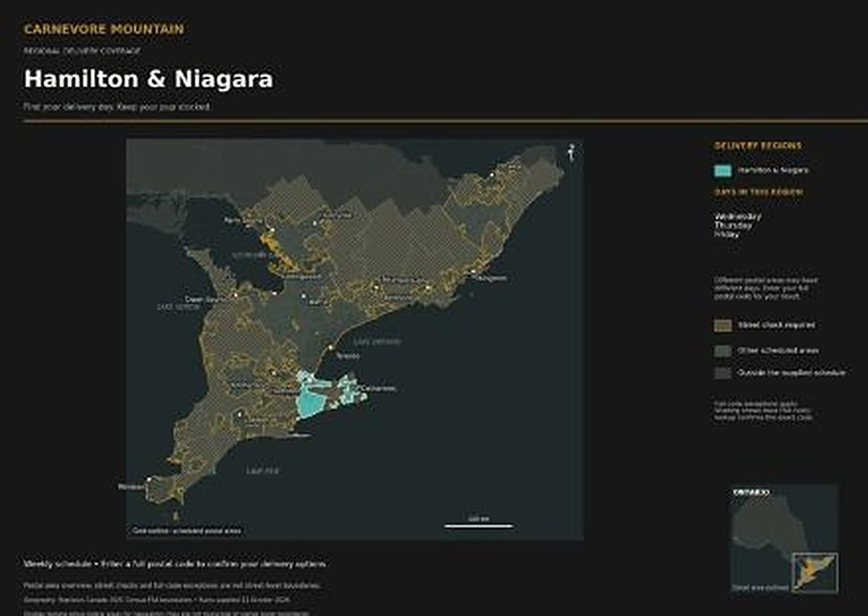
Task: Click the Toronto city label on map
Action: (x=348, y=356)
